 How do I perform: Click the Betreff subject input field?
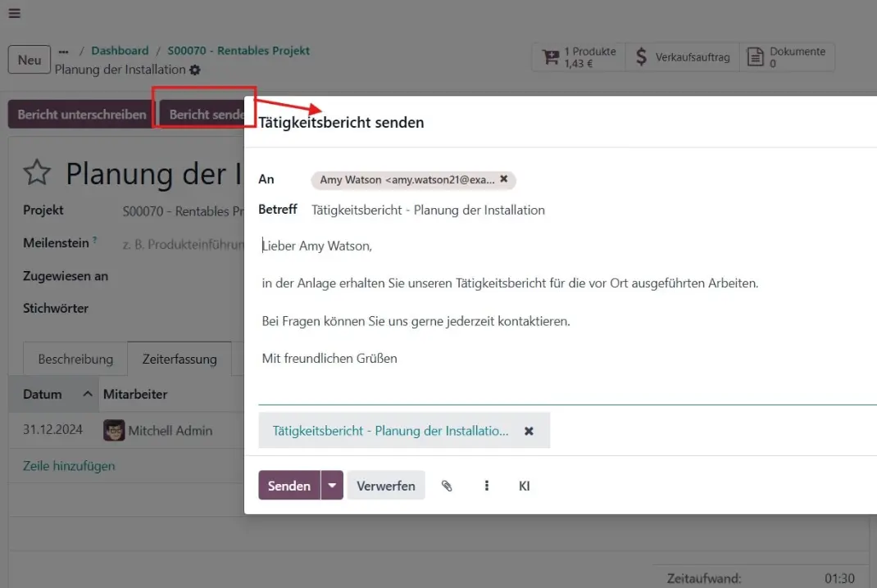click(574, 210)
